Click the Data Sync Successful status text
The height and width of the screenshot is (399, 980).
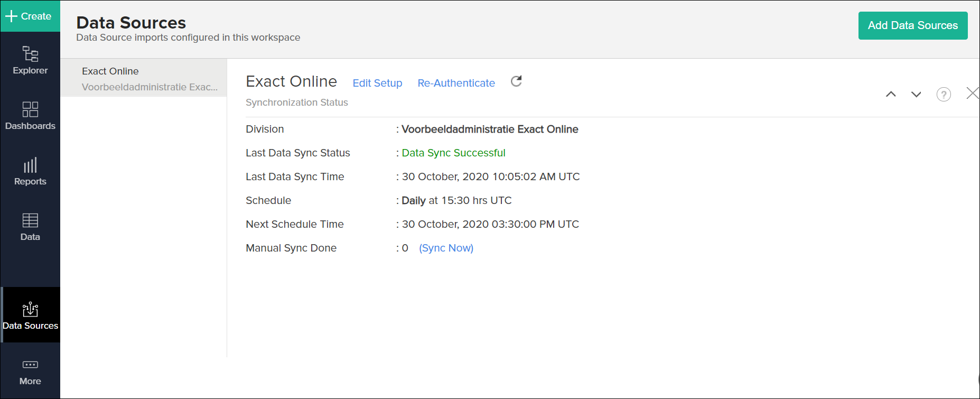click(x=453, y=153)
